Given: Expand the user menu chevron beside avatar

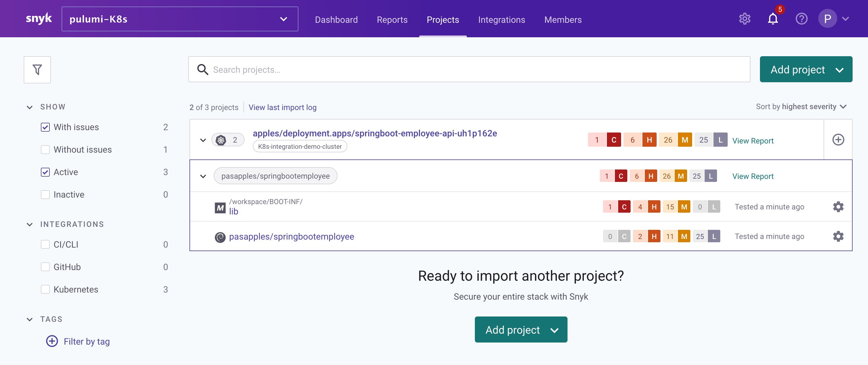Looking at the screenshot, I should point(845,19).
